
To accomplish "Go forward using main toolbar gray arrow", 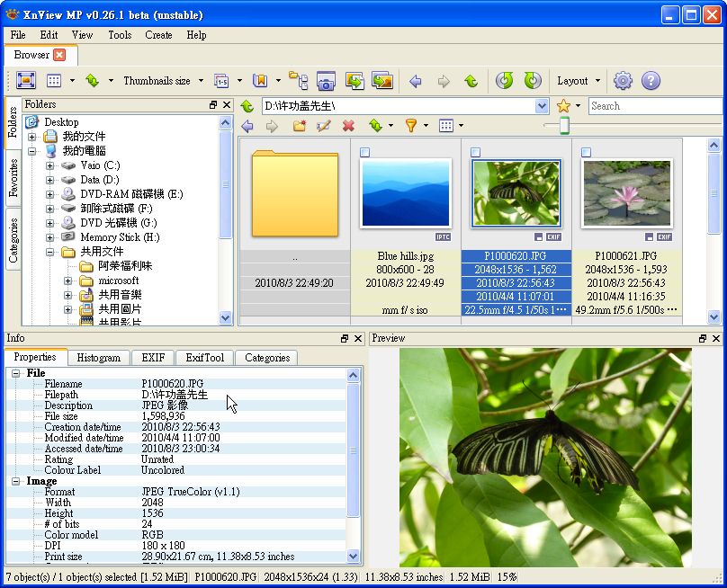I will (444, 82).
